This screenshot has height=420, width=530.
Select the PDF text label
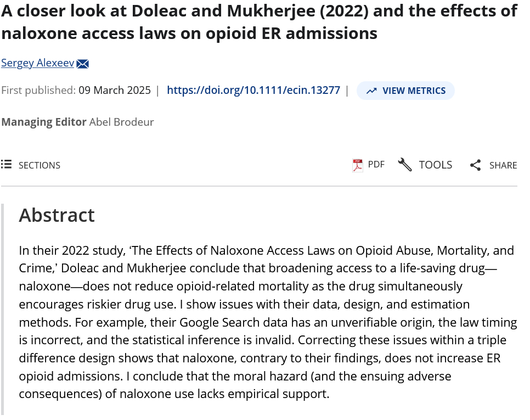click(x=376, y=165)
